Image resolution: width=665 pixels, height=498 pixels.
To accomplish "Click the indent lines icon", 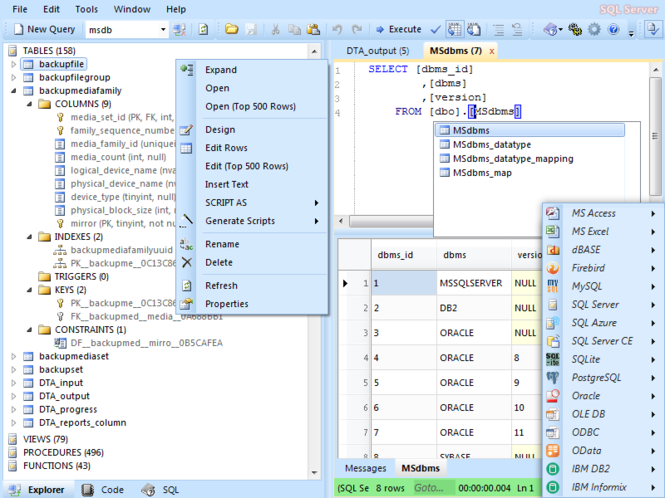I will [498, 29].
